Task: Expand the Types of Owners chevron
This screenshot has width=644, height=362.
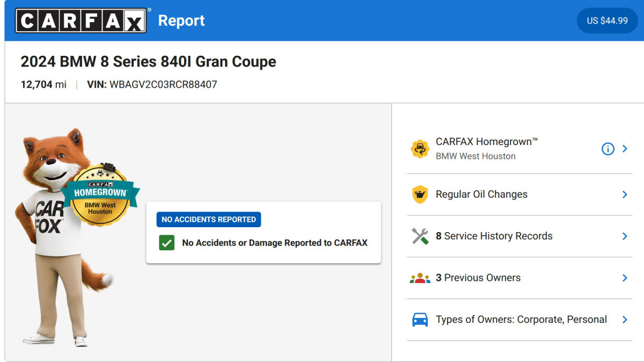Action: [625, 320]
